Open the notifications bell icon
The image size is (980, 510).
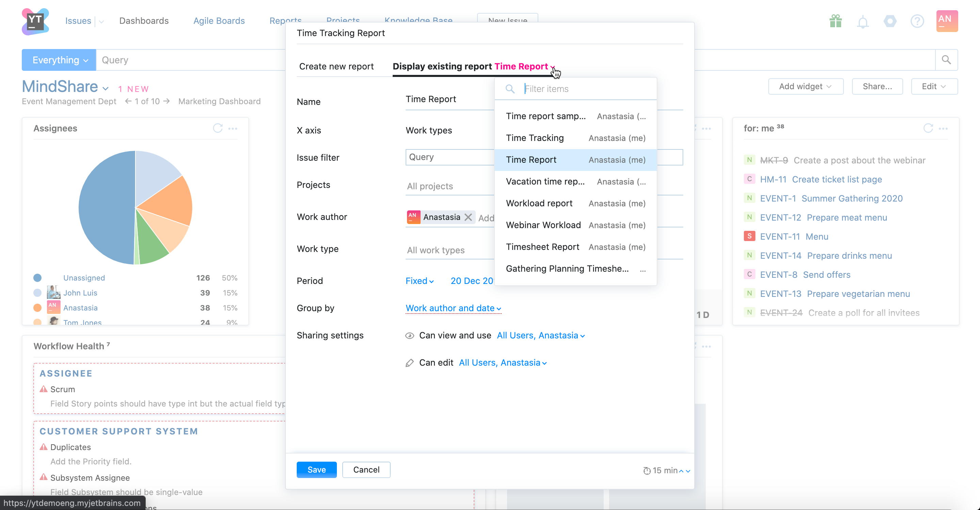tap(863, 22)
